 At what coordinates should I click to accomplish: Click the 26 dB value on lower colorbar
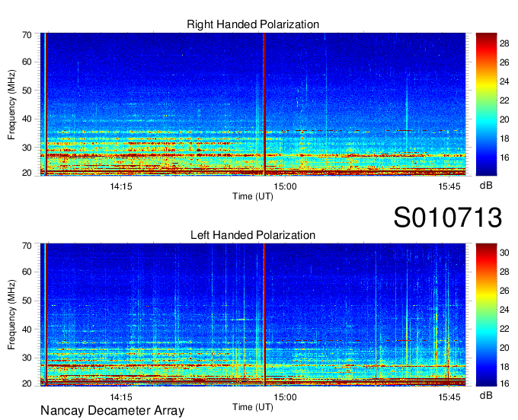[x=504, y=291]
